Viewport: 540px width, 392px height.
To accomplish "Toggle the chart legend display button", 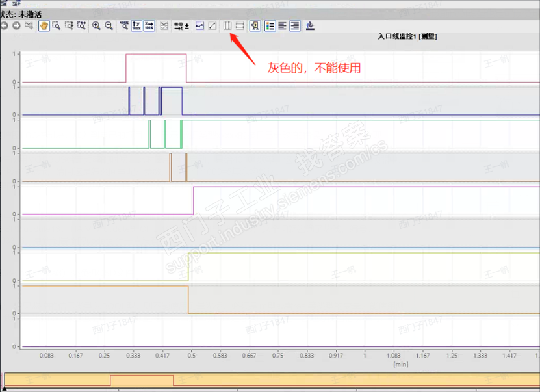I will pos(255,25).
